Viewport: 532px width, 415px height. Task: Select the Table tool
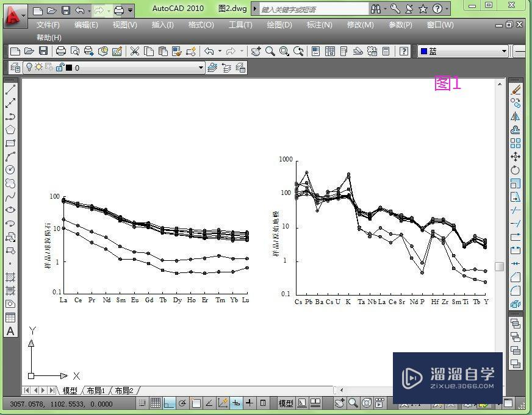[x=10, y=317]
